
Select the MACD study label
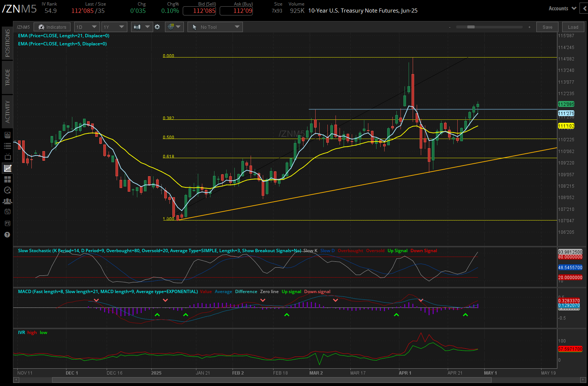[108, 292]
